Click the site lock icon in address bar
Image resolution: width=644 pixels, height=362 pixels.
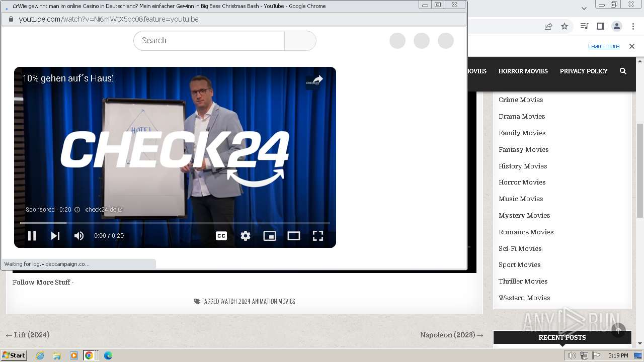point(11,19)
